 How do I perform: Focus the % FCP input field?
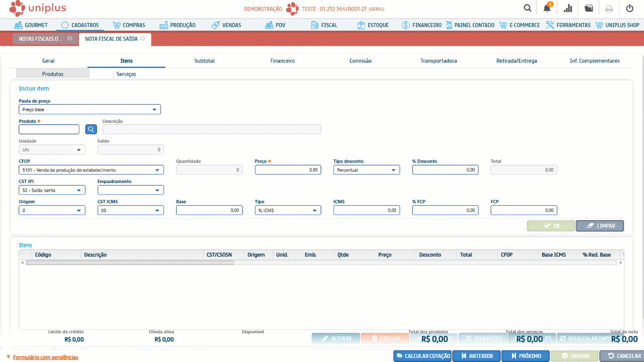445,210
